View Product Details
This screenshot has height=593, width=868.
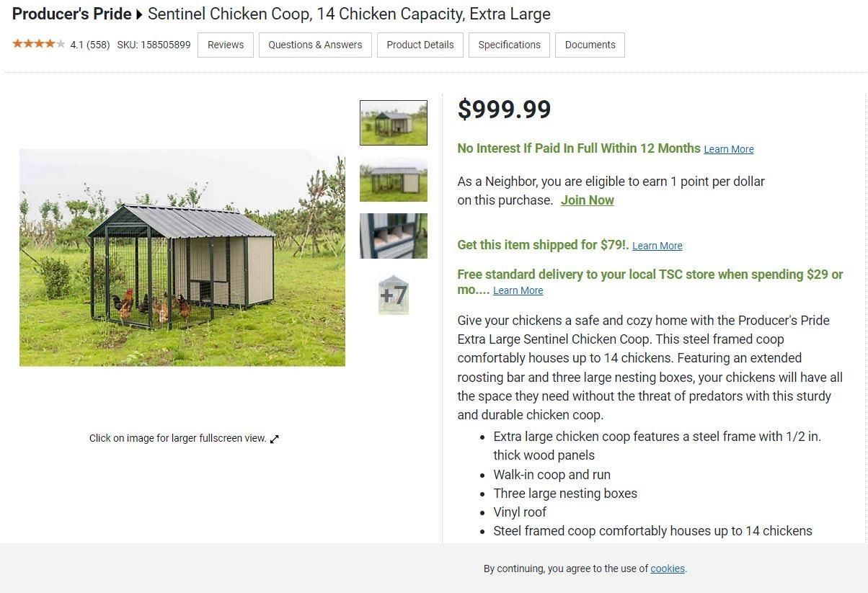[420, 45]
